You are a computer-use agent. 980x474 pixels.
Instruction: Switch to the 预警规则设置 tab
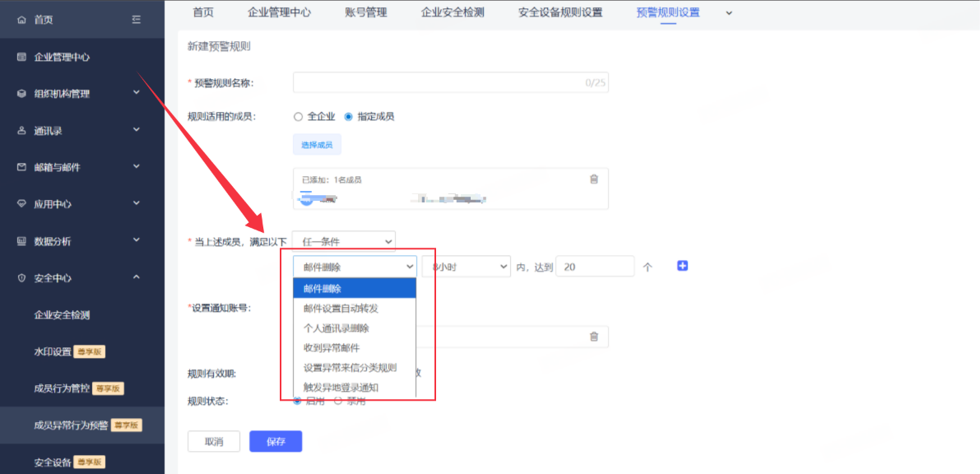(x=668, y=12)
